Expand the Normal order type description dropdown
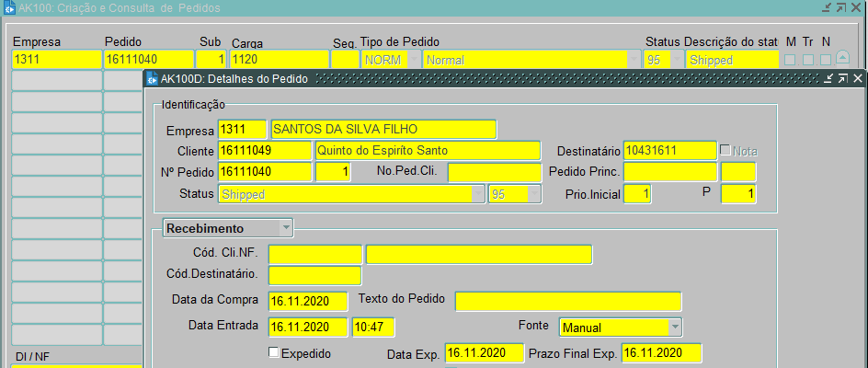This screenshot has width=868, height=368. pos(633,60)
